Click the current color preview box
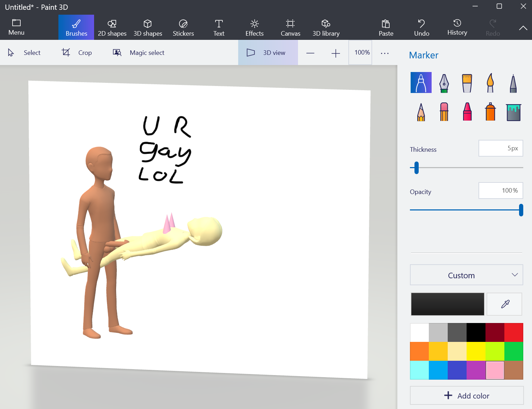This screenshot has height=409, width=532. click(447, 304)
